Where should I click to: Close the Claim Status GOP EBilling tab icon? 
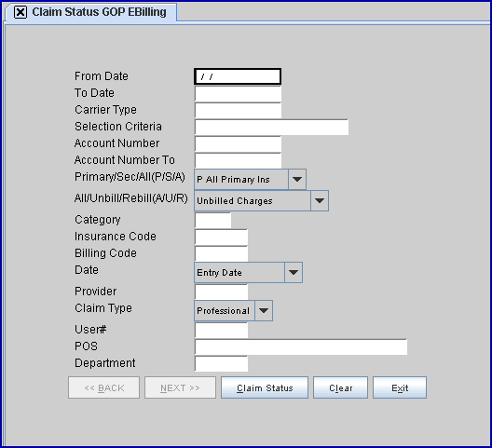[20, 12]
